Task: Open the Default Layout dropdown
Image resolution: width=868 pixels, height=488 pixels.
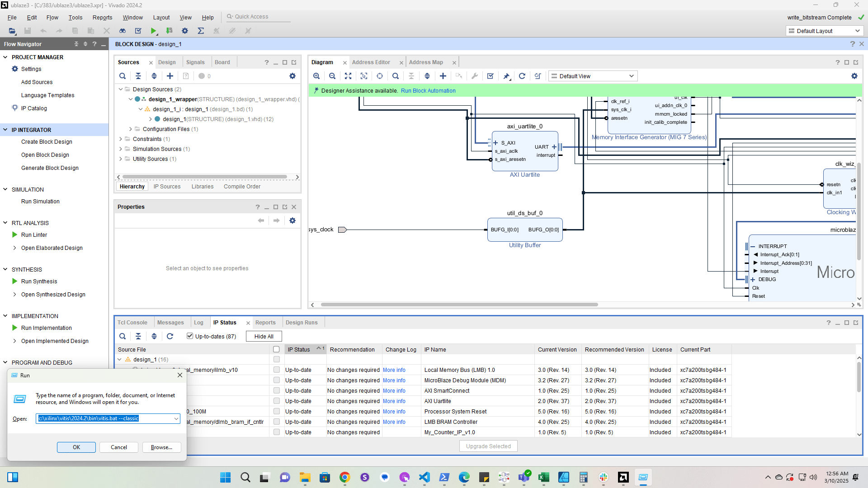Action: click(x=825, y=31)
